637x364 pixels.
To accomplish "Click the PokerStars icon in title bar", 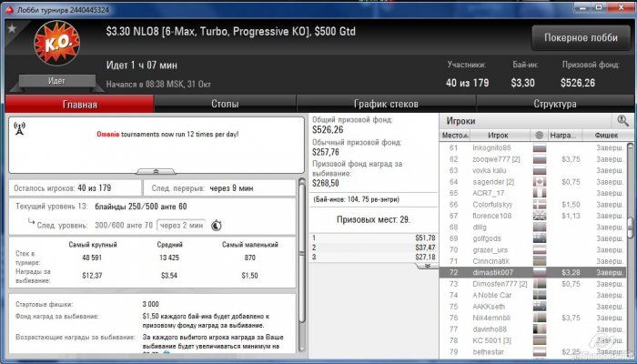I will [9, 10].
